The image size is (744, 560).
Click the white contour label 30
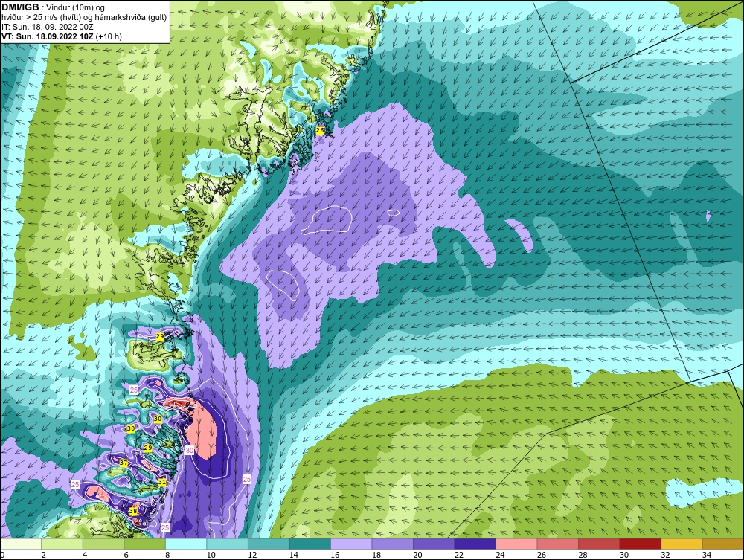(x=189, y=450)
